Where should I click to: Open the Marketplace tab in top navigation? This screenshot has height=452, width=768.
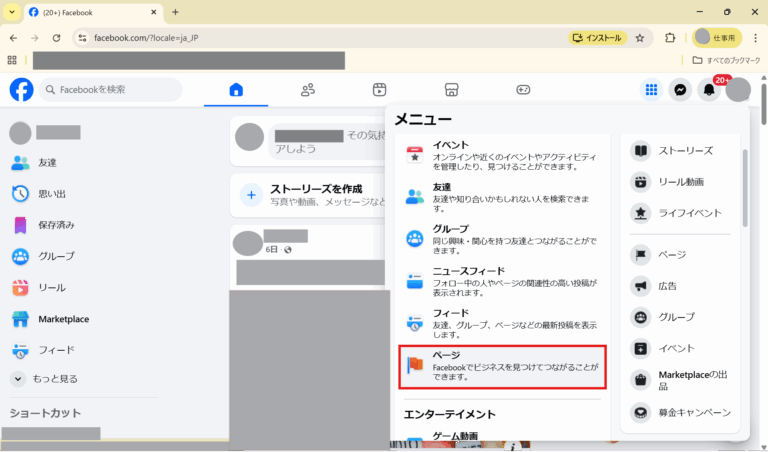tap(451, 90)
